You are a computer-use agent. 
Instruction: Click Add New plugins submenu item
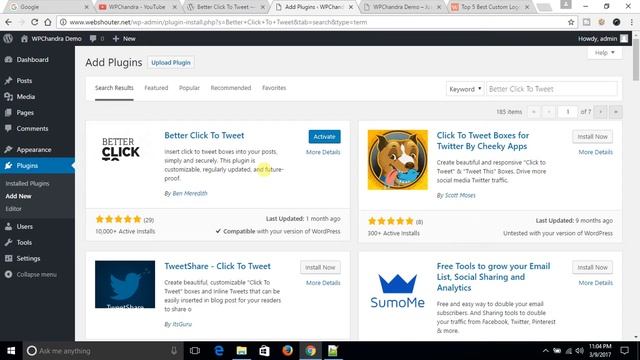click(x=18, y=196)
